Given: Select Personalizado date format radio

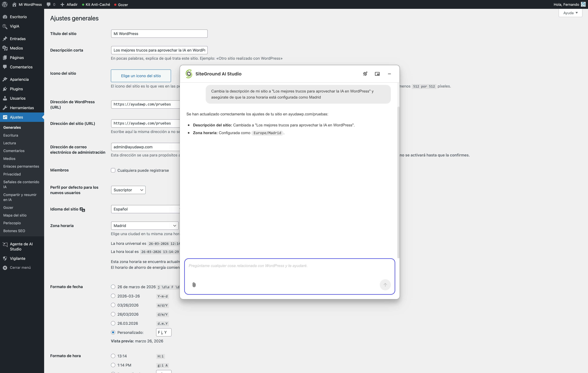Looking at the screenshot, I should [113, 332].
